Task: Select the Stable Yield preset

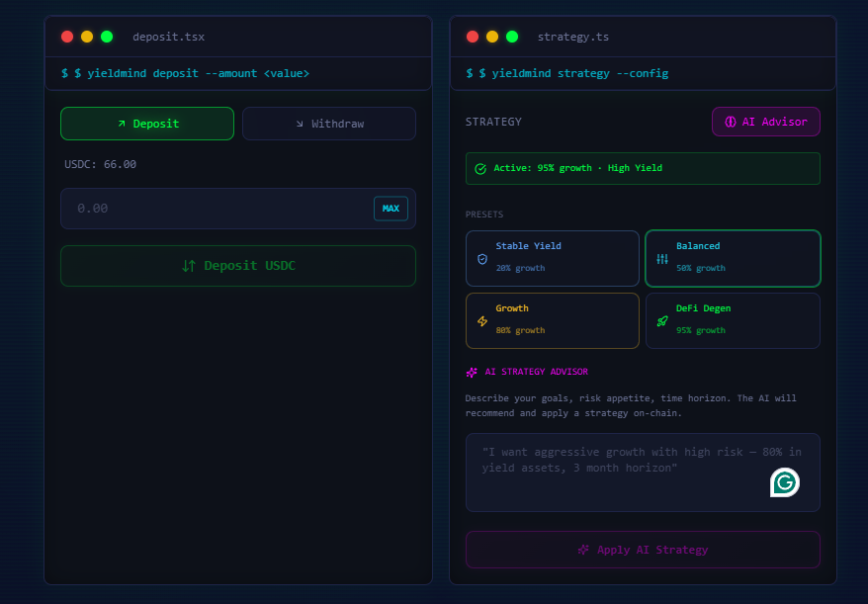Action: 553,258
